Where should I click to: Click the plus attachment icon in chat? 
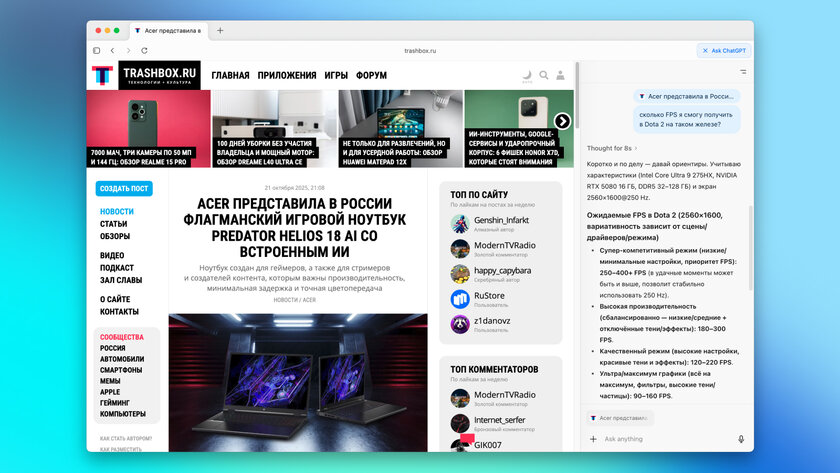click(x=594, y=439)
